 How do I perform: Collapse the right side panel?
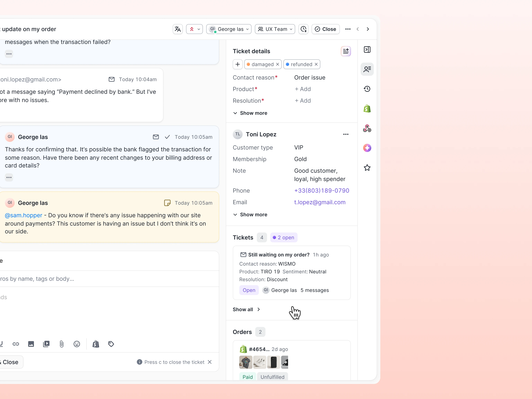tap(367, 50)
